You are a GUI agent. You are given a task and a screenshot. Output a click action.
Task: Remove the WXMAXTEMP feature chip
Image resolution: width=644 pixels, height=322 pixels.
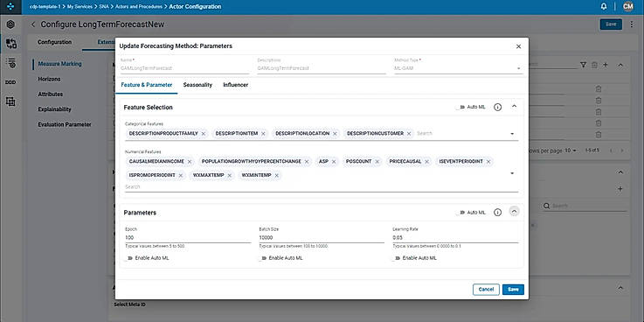[230, 176]
